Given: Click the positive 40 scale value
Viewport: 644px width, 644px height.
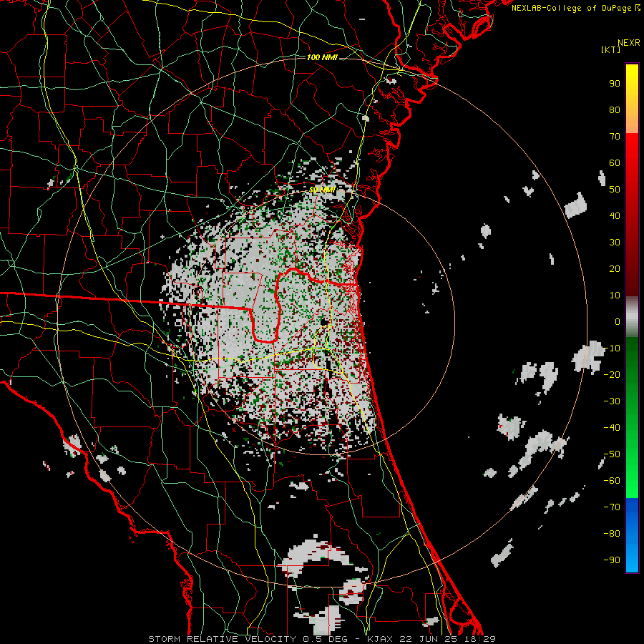Looking at the screenshot, I should point(615,215).
